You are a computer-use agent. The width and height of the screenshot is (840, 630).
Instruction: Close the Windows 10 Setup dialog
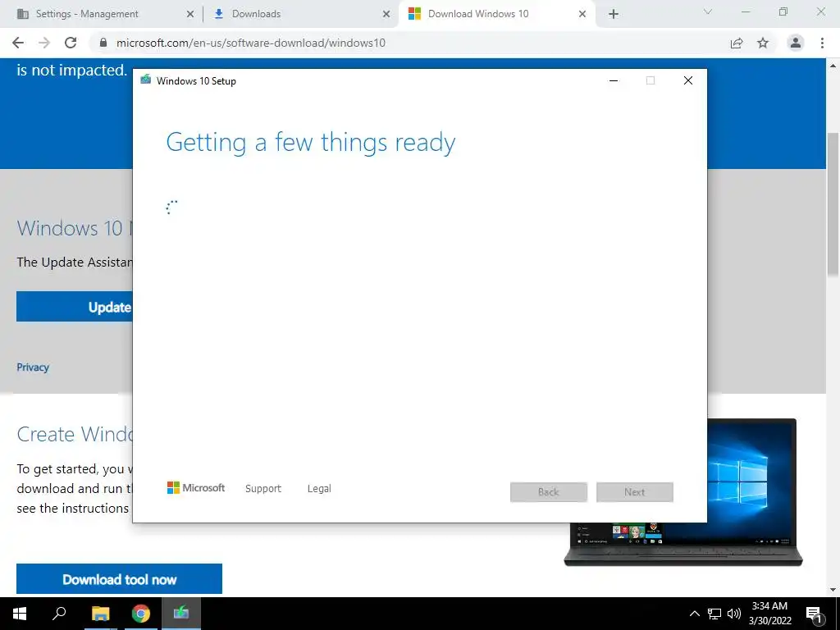point(688,81)
